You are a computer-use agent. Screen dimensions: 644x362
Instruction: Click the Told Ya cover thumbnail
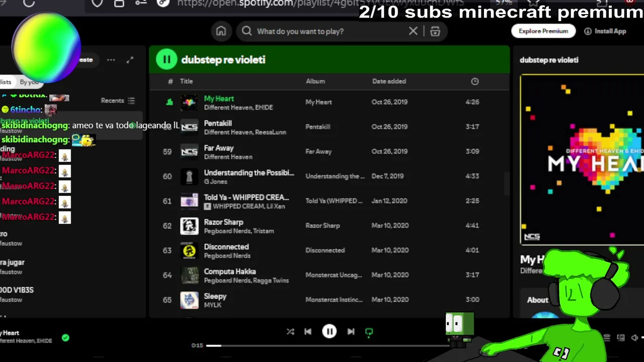(x=189, y=201)
